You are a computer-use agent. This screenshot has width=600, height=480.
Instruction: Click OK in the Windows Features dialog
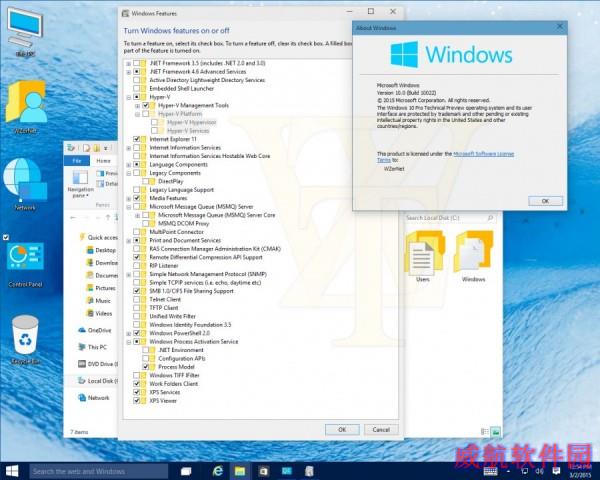342,429
